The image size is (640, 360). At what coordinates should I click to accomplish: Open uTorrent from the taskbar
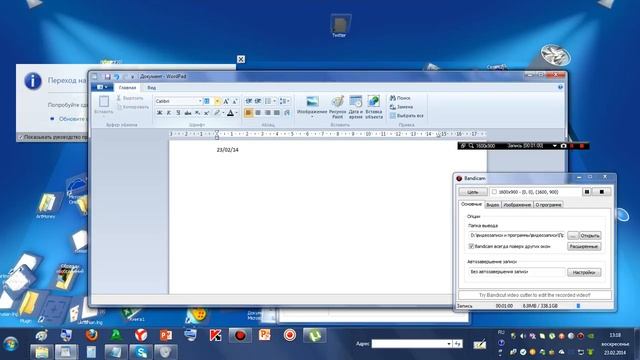coord(314,336)
